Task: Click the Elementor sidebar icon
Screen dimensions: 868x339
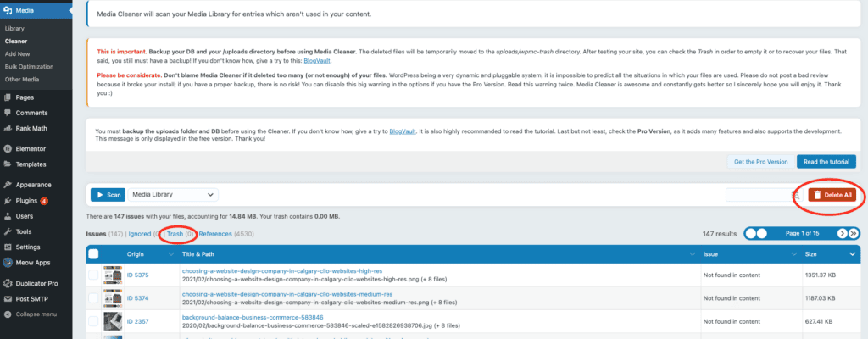Action: [x=8, y=148]
